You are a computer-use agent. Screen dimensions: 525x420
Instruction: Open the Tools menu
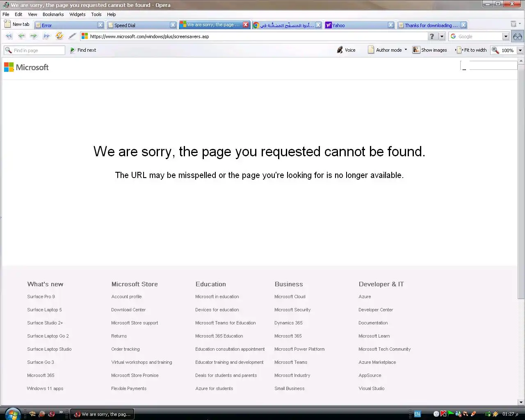coord(96,14)
